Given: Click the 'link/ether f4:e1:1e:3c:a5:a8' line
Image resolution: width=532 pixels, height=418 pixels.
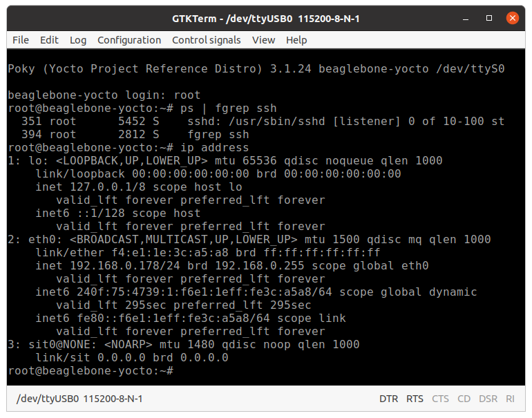Looking at the screenshot, I should click(x=208, y=253).
